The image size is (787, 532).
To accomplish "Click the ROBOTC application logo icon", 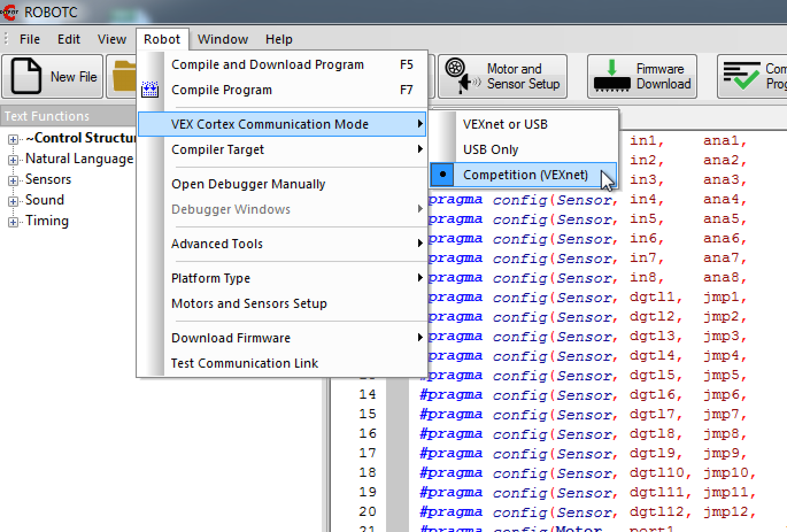I will (9, 11).
